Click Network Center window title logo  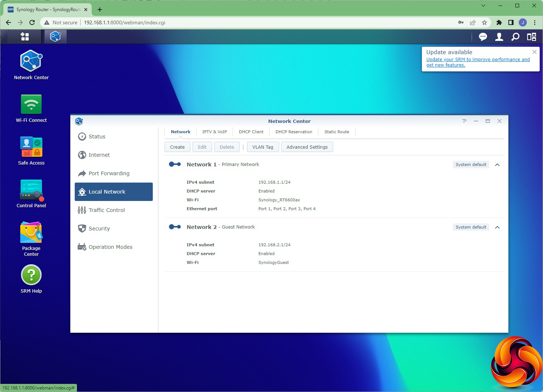(x=79, y=121)
